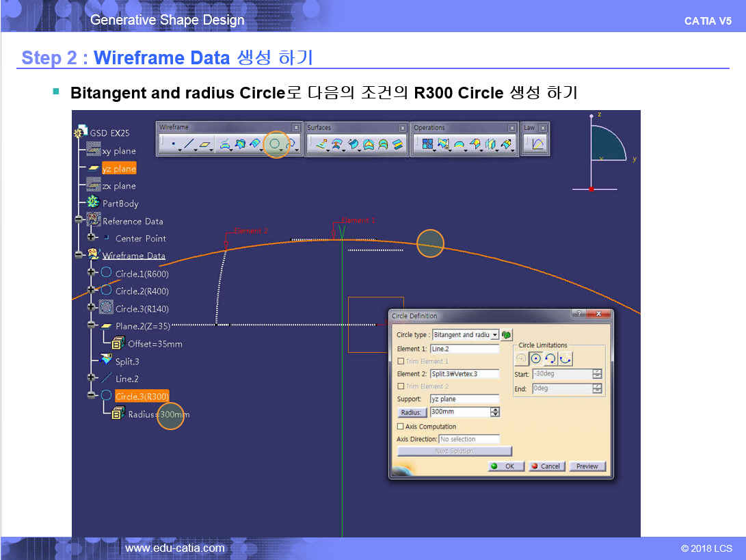746x560 pixels.
Task: Toggle the Trim Element 1 checkbox
Action: click(401, 361)
